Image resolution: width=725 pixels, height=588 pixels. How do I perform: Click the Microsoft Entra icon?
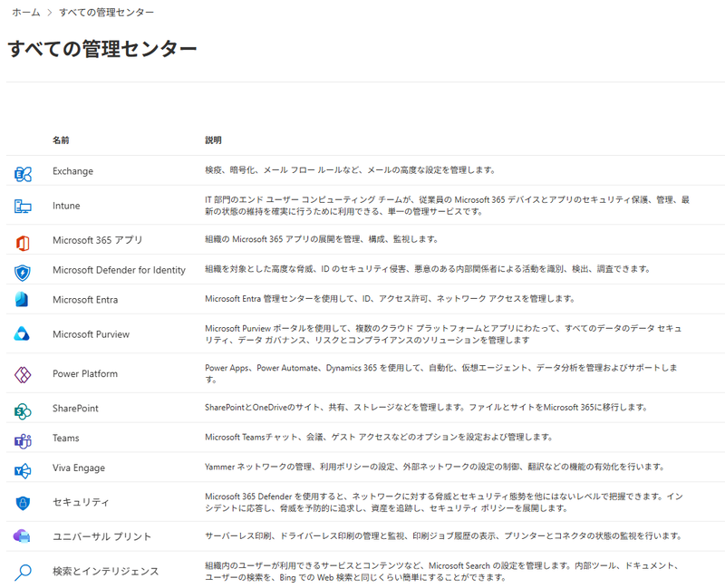22,299
